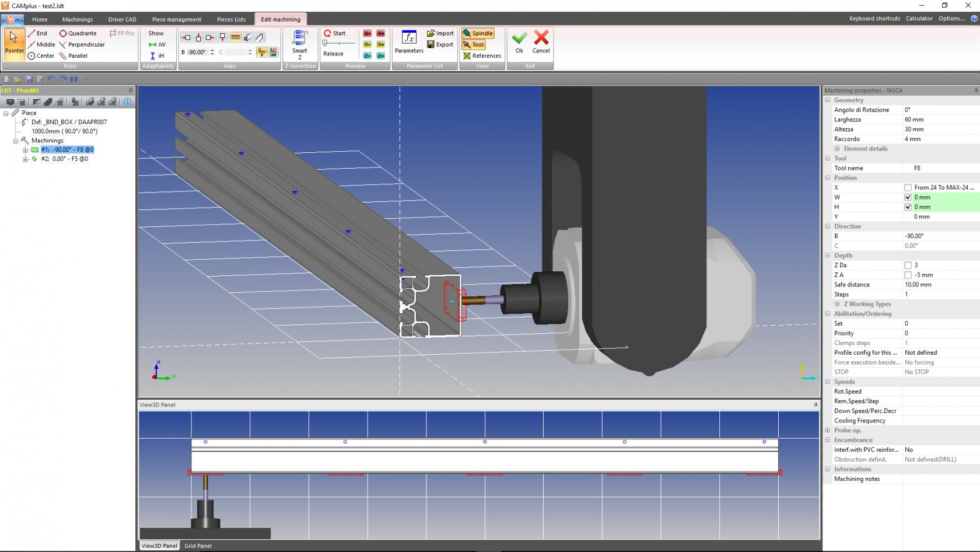Click the Export button
The width and height of the screenshot is (980, 552).
click(x=440, y=44)
